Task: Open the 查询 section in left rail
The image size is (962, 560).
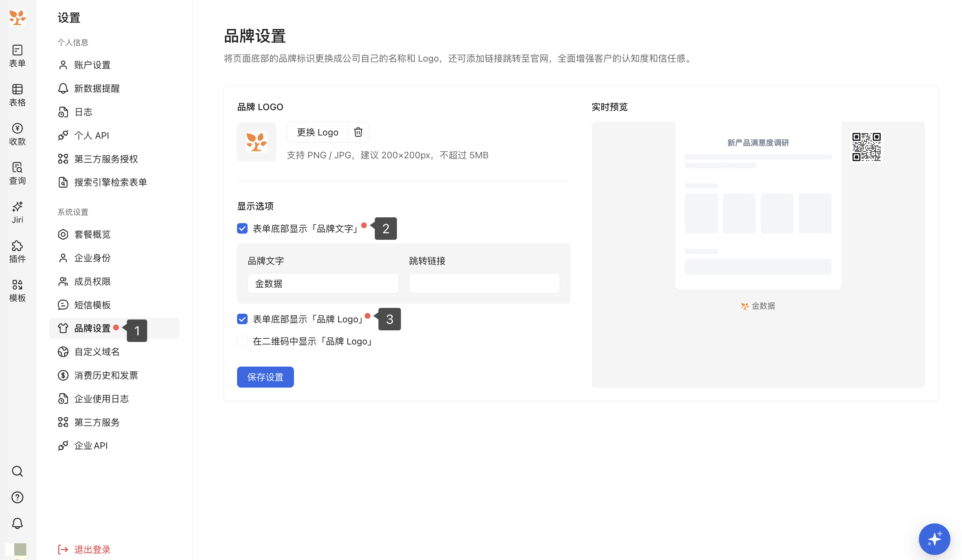Action: (17, 173)
